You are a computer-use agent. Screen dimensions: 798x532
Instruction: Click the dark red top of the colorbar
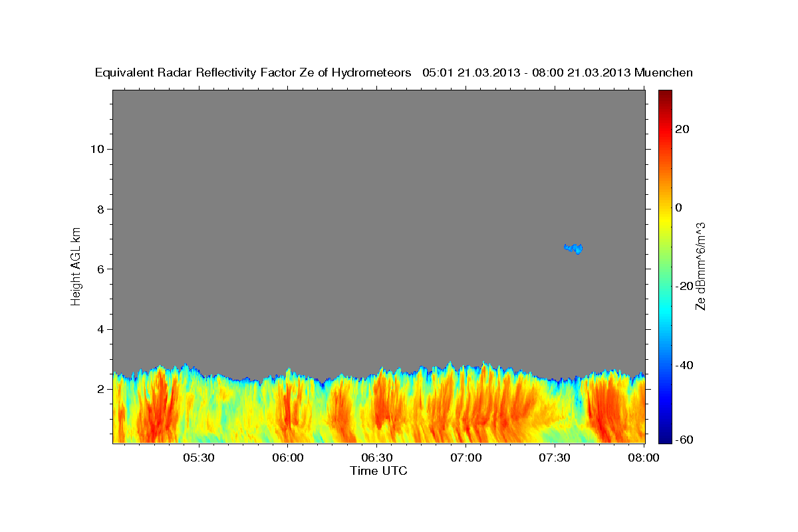pyautogui.click(x=665, y=96)
